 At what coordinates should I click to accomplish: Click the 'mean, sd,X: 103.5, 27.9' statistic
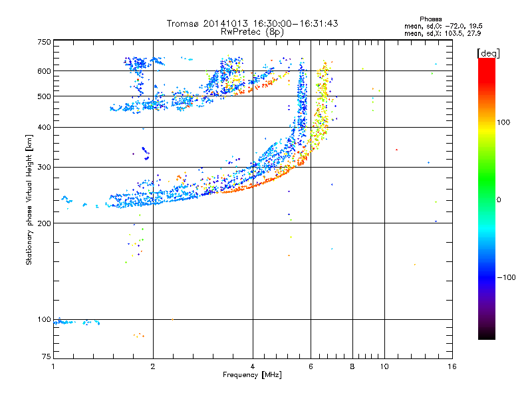[x=442, y=33]
